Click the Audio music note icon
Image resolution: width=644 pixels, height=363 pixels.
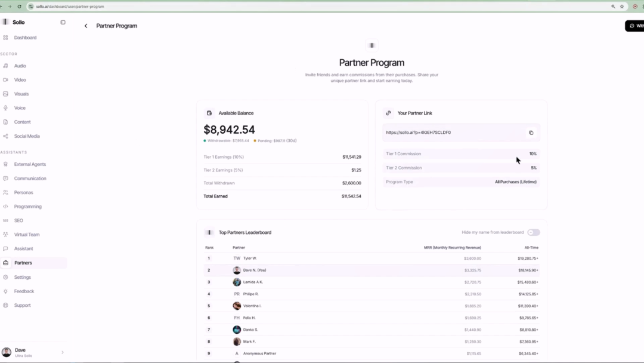click(x=6, y=66)
